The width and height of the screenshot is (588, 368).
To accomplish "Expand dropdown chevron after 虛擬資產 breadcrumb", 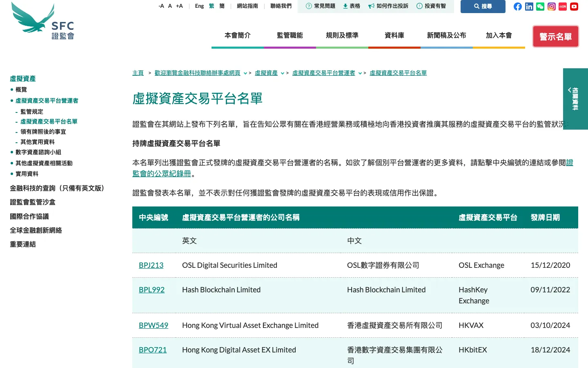I will (x=283, y=73).
